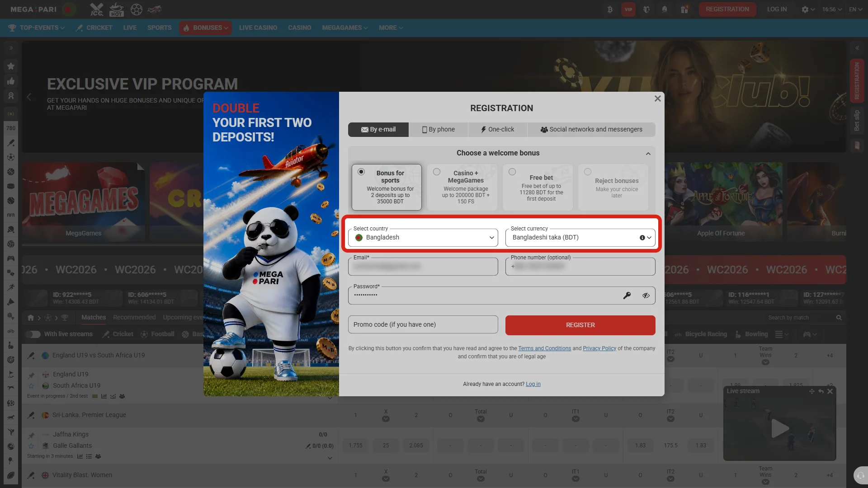The height and width of the screenshot is (488, 868).
Task: Expand the MORE menu
Action: point(391,28)
